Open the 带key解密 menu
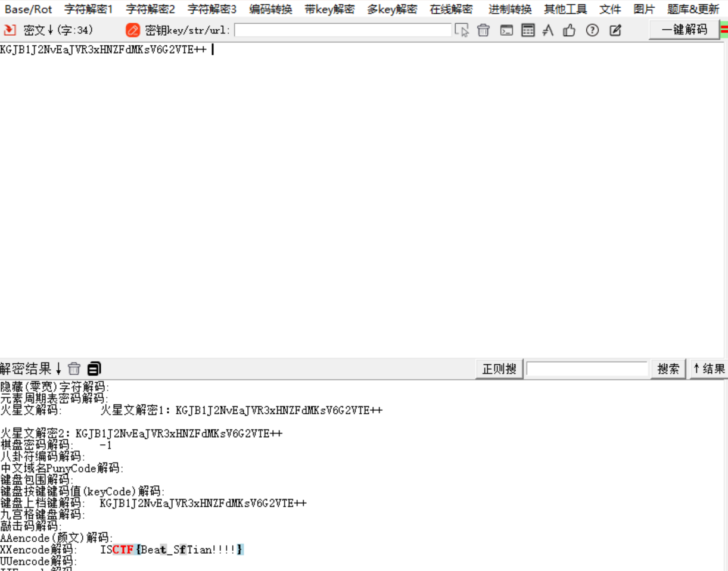The height and width of the screenshot is (571, 728). [329, 10]
